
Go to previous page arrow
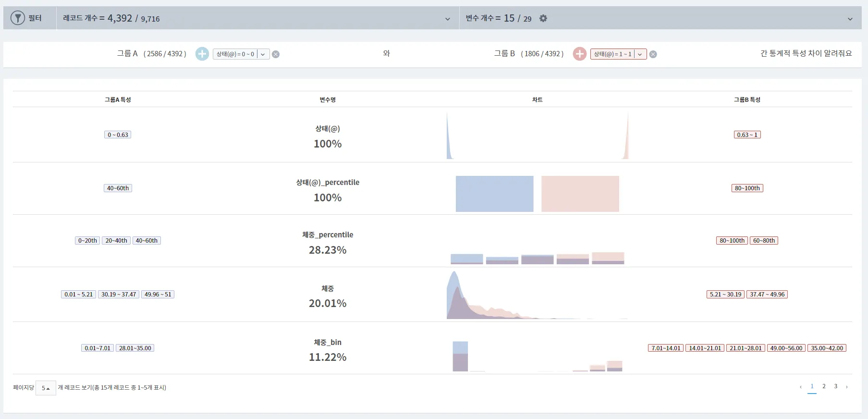[x=801, y=387]
